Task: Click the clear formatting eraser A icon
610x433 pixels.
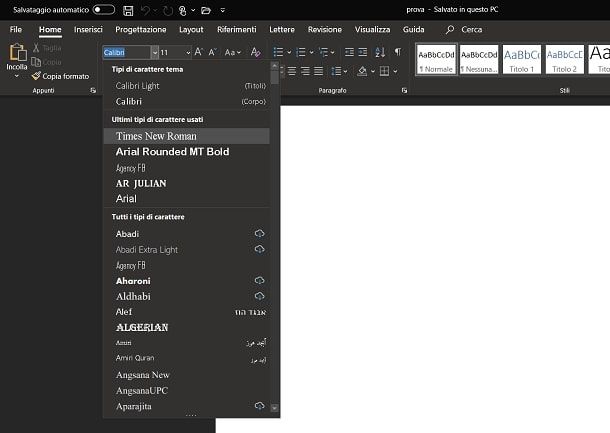Action: [x=255, y=52]
